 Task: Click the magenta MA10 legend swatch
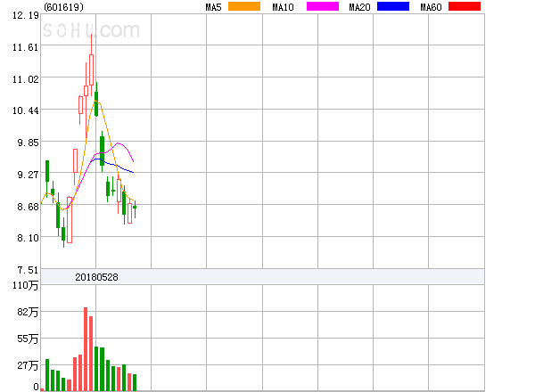(323, 6)
